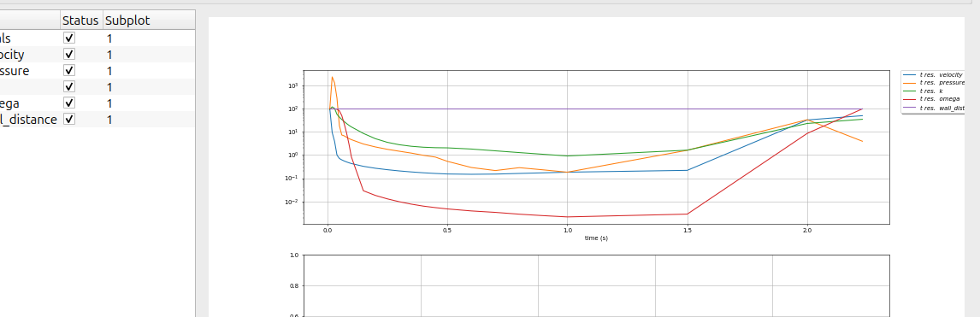
Task: Disable the Status checkbox for the 'ssure' row
Action: click(68, 71)
